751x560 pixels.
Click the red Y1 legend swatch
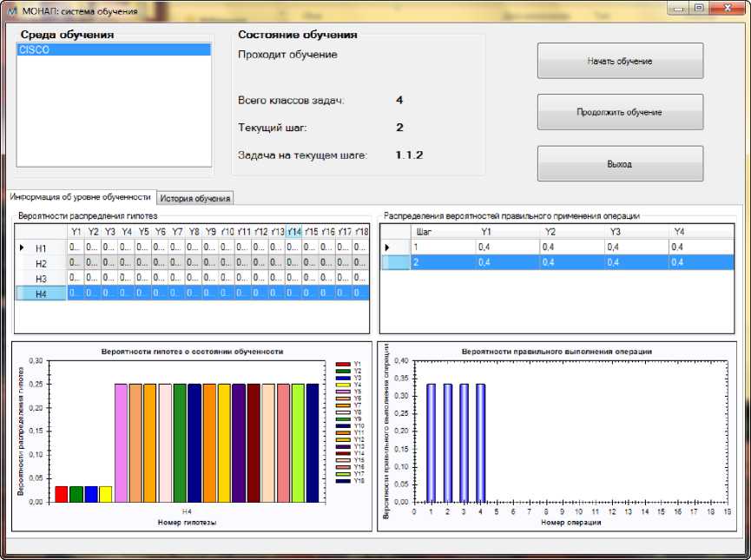point(342,365)
